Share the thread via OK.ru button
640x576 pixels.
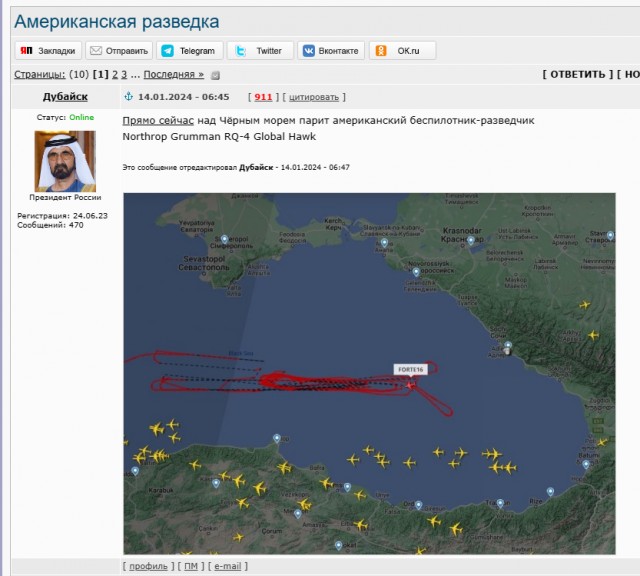(x=402, y=51)
